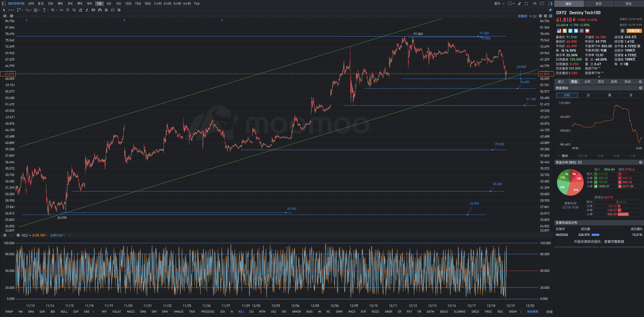
Task: Open the paint brush theme tool
Action: [x=519, y=4]
